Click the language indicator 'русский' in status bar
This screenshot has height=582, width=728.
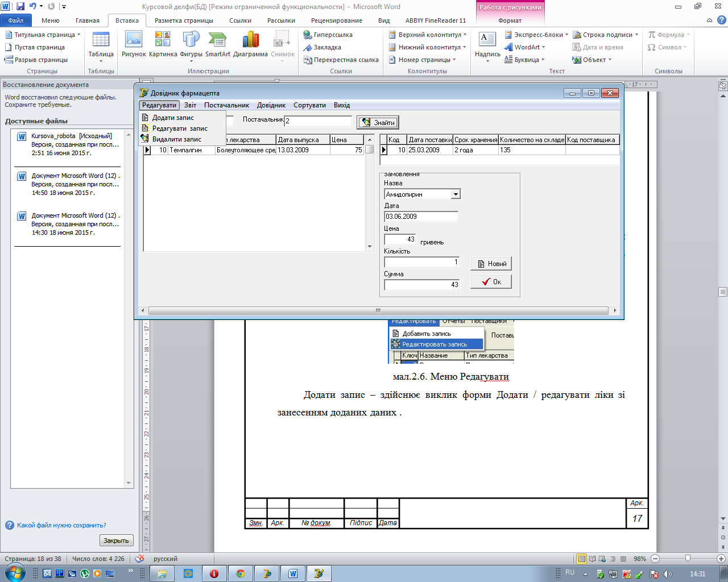[x=166, y=559]
